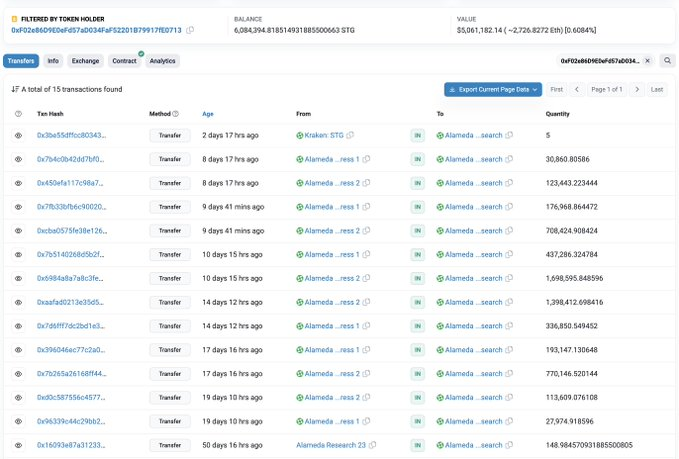Go to the previous page arrow

(x=577, y=89)
